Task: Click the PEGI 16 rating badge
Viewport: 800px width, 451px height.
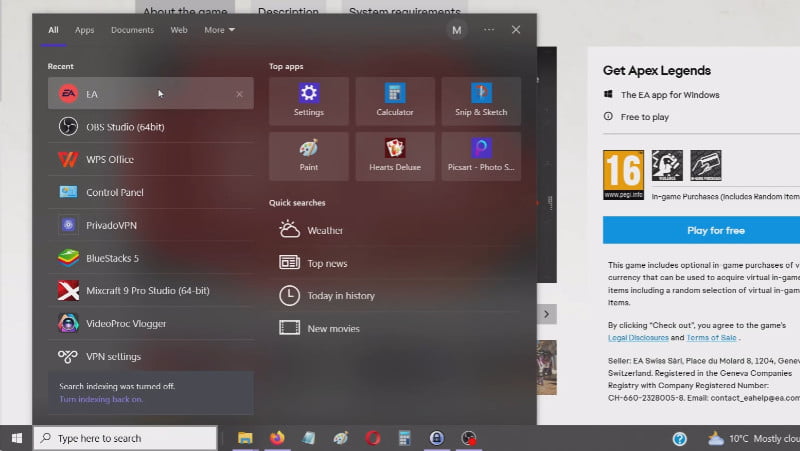Action: click(x=623, y=174)
